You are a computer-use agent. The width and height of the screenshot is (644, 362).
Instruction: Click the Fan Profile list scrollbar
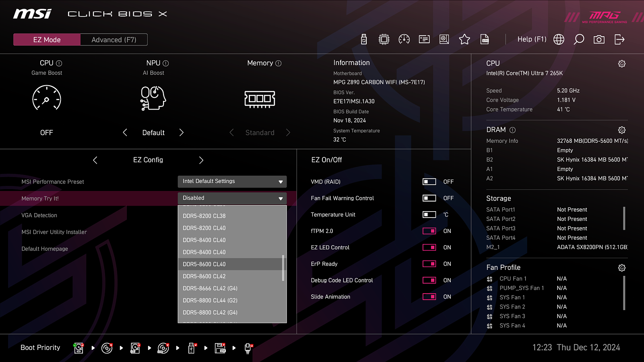click(624, 293)
